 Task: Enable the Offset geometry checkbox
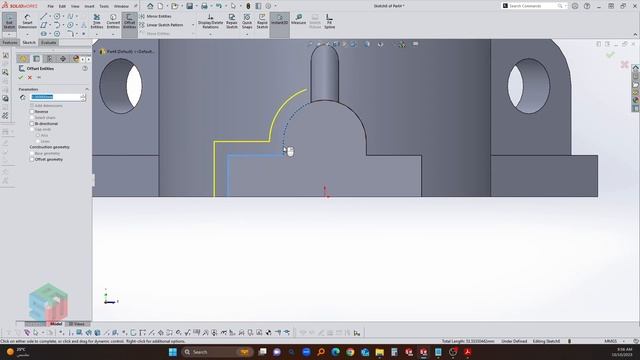(x=32, y=160)
